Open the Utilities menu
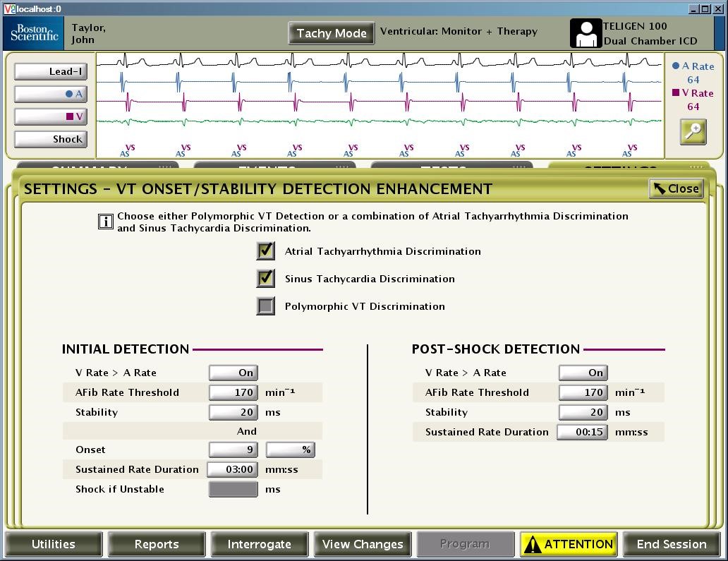The image size is (728, 561). (54, 544)
